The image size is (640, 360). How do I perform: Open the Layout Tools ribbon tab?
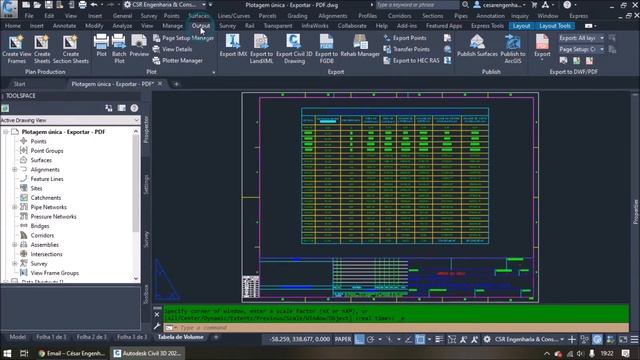(x=555, y=26)
